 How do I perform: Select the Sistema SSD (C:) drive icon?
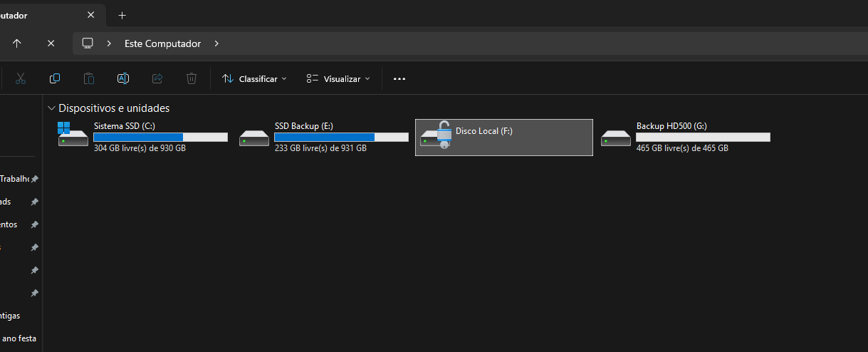point(74,135)
